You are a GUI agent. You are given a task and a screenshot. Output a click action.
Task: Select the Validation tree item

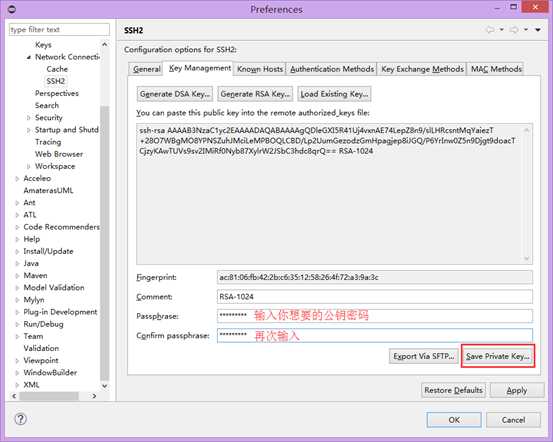(x=41, y=349)
